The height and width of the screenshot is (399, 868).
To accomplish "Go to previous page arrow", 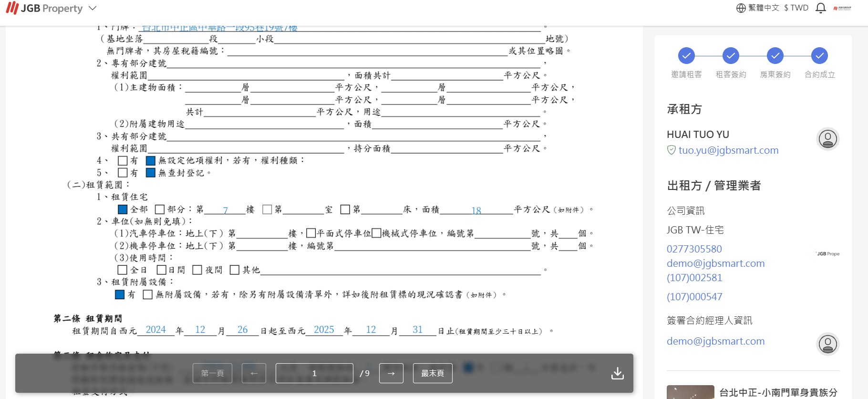I will [254, 373].
